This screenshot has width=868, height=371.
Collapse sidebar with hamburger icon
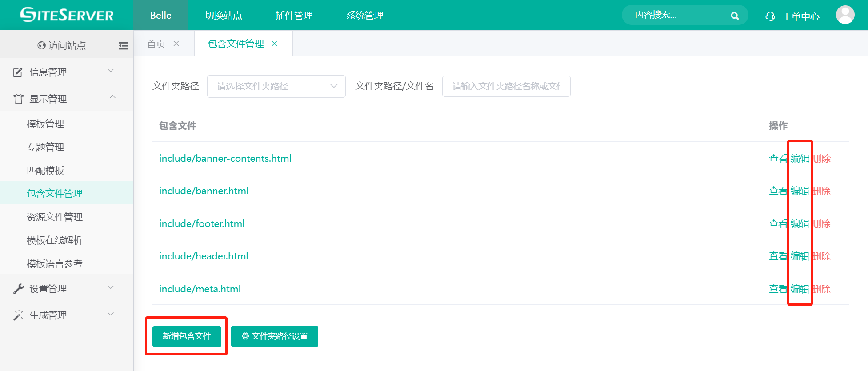tap(123, 45)
